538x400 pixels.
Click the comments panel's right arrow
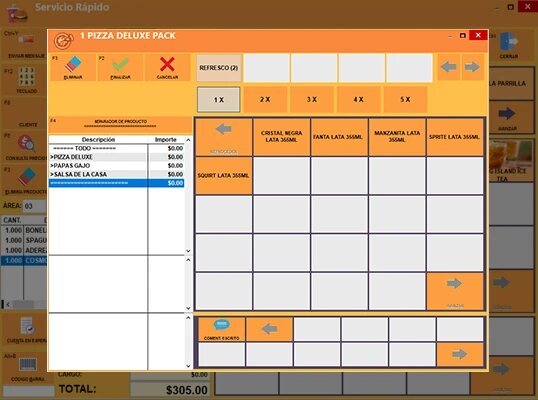(459, 354)
